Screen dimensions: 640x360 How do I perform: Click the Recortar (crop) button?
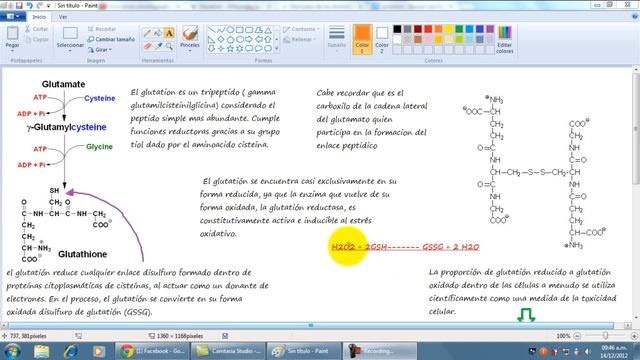point(102,29)
